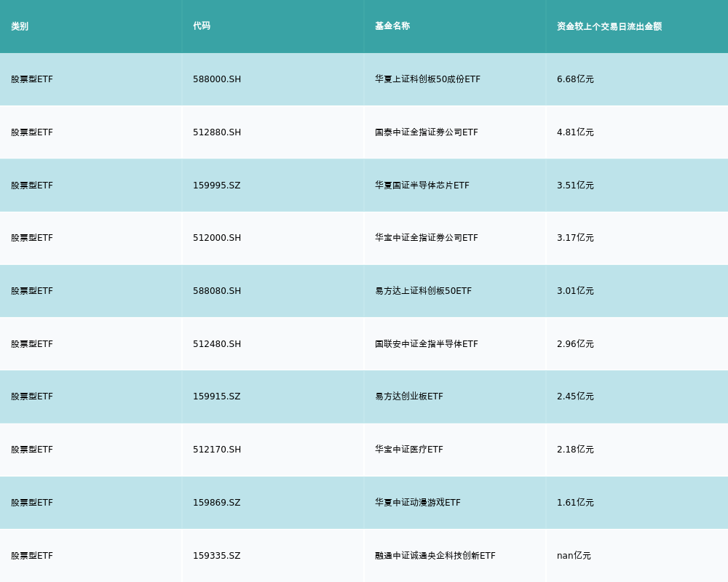Select code 159915.SZ
The width and height of the screenshot is (728, 582).
coord(217,396)
